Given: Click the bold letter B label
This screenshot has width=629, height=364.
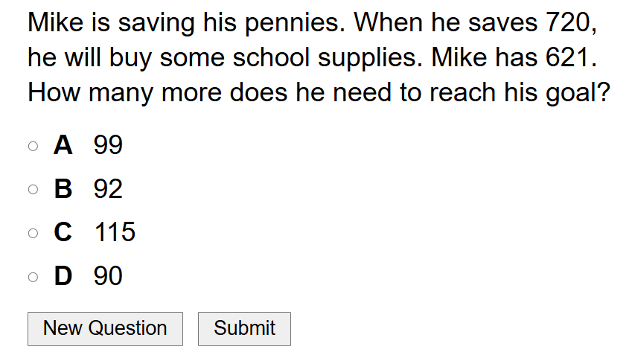Looking at the screenshot, I should tap(63, 189).
